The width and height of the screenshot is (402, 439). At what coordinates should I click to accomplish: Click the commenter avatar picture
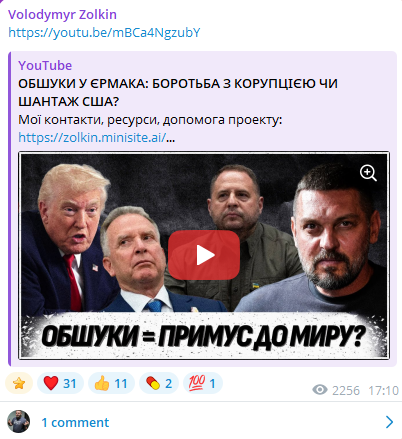(19, 421)
